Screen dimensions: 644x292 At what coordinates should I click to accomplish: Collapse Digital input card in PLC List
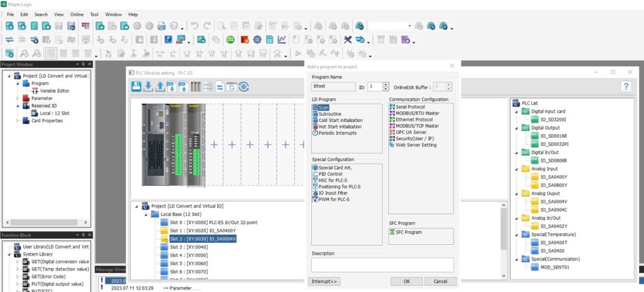(x=516, y=111)
